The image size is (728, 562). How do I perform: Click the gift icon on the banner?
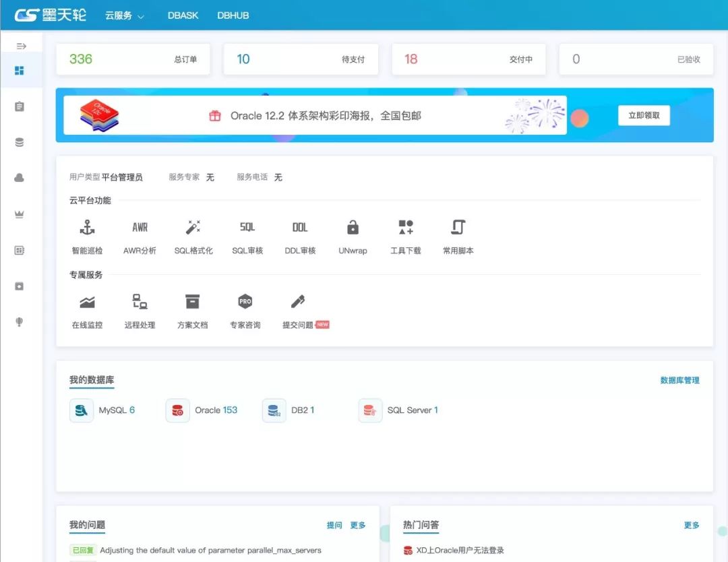coord(215,115)
